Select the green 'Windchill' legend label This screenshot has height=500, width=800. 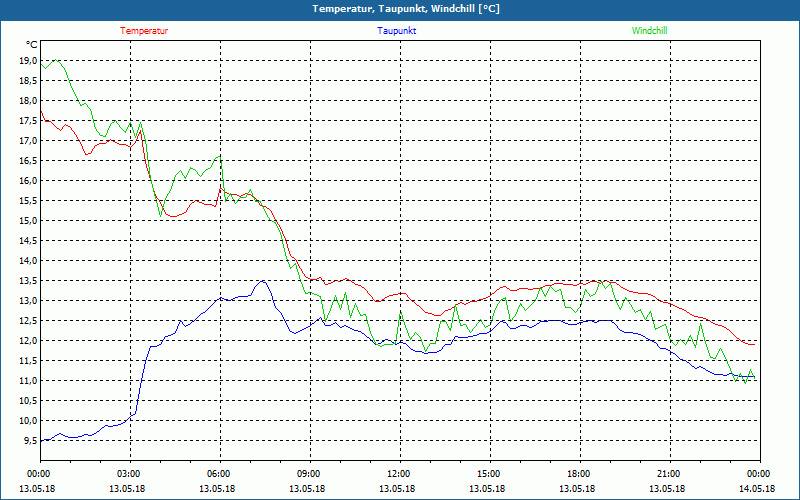pyautogui.click(x=649, y=31)
